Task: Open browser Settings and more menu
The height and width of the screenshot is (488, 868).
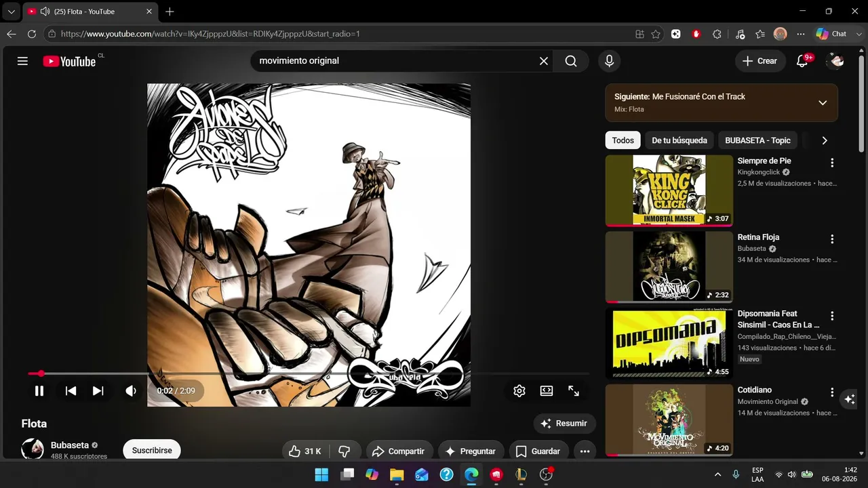Action: point(801,34)
